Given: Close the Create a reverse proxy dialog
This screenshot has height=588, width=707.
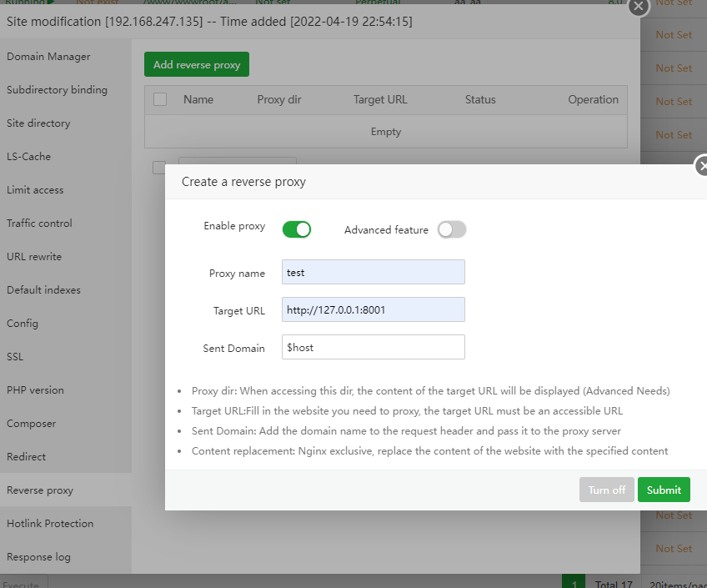Looking at the screenshot, I should (702, 164).
